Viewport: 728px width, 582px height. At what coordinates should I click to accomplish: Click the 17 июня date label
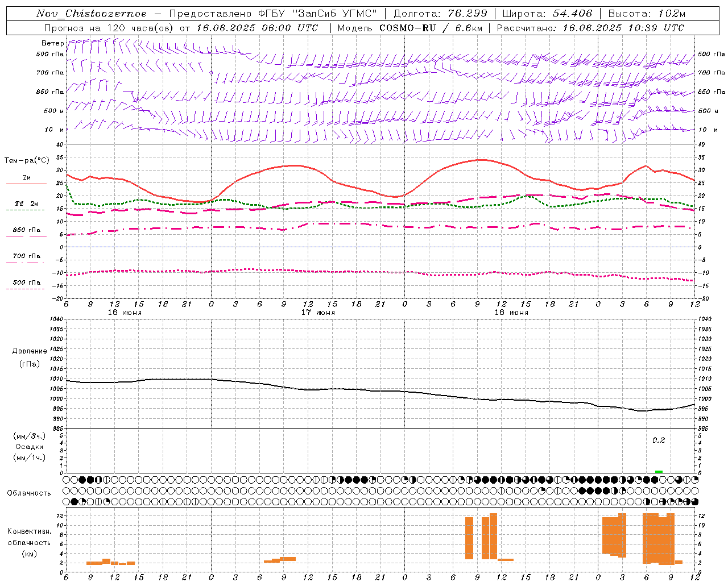pos(318,313)
